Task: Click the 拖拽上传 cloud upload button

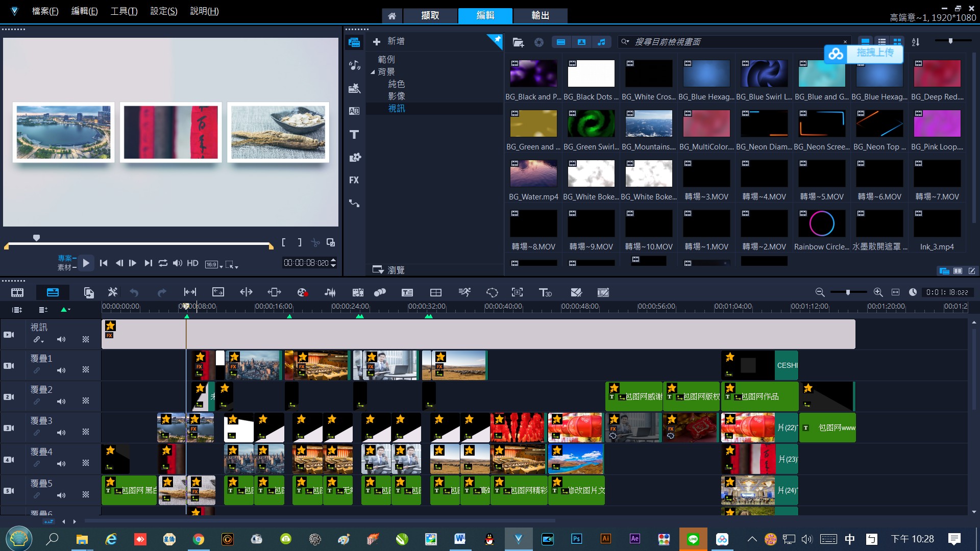Action: pos(864,53)
